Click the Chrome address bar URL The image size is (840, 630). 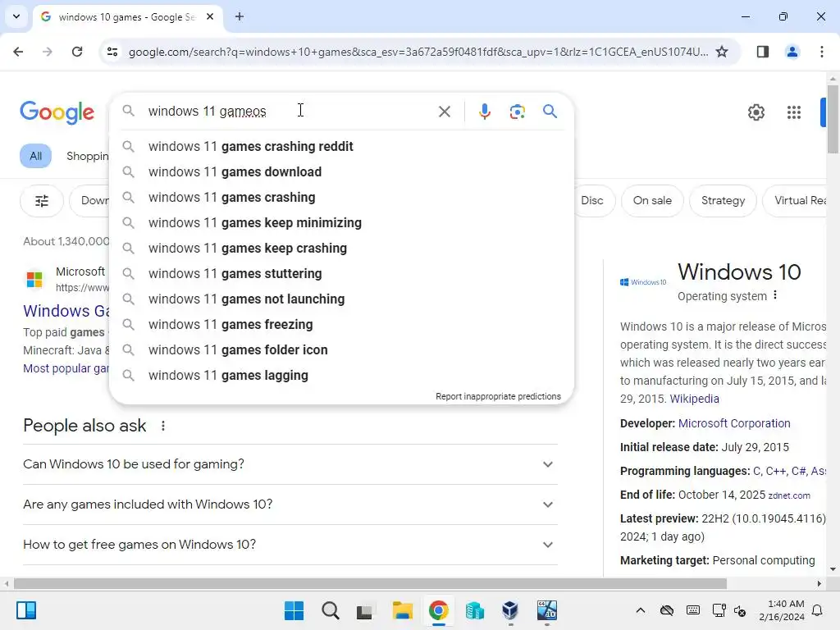point(418,52)
